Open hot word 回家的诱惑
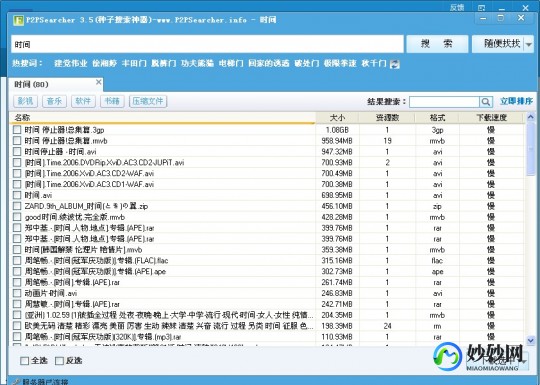This screenshot has width=540, height=385. (269, 63)
